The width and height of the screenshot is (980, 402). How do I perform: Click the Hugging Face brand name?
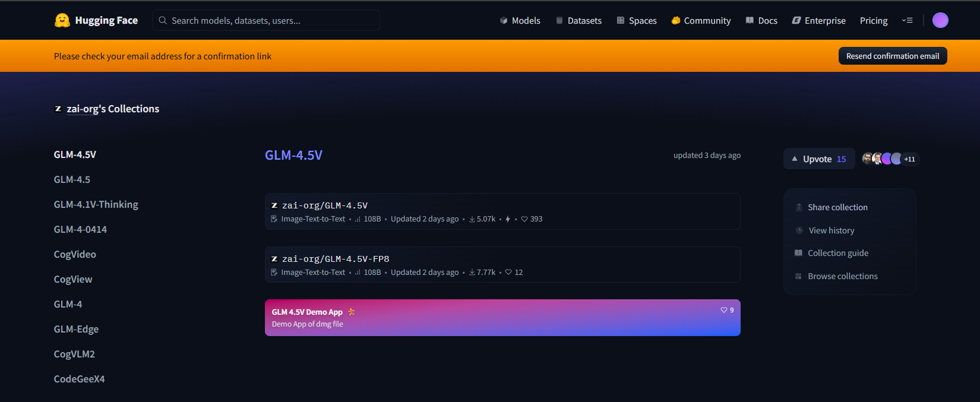pyautogui.click(x=106, y=20)
